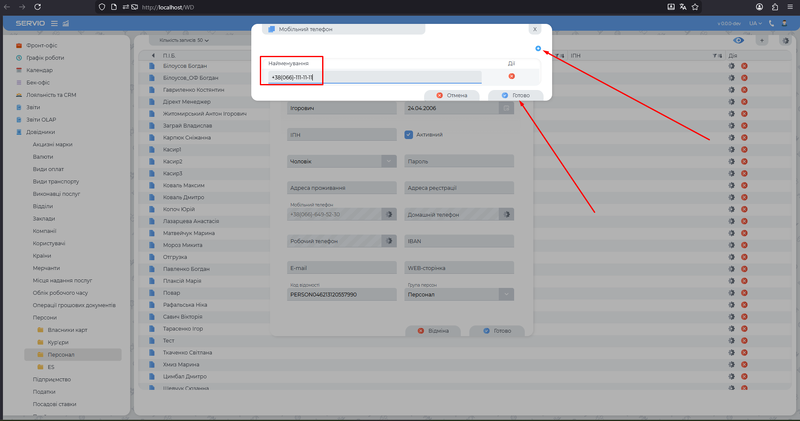Click the eye visibility icon above table
Image resolution: width=800 pixels, height=421 pixels.
point(738,40)
